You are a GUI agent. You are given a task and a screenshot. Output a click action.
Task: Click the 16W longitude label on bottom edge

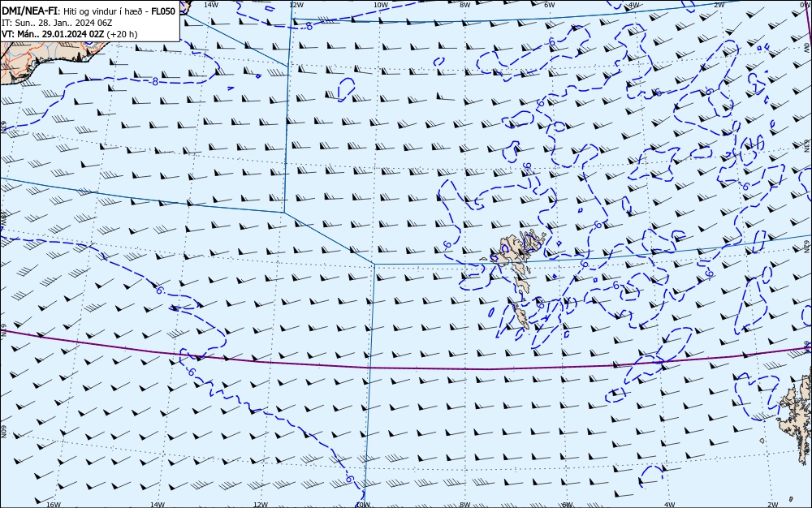point(54,505)
